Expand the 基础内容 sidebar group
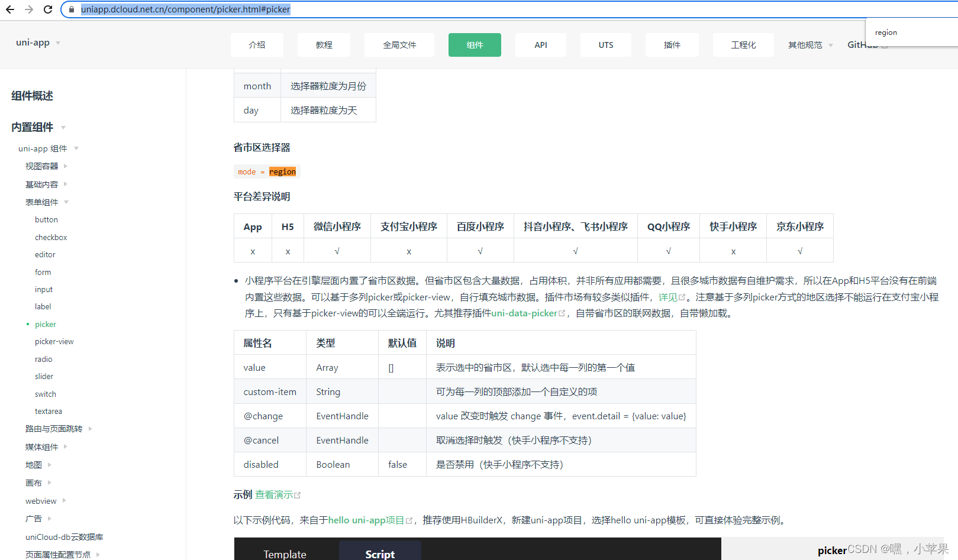 (46, 184)
